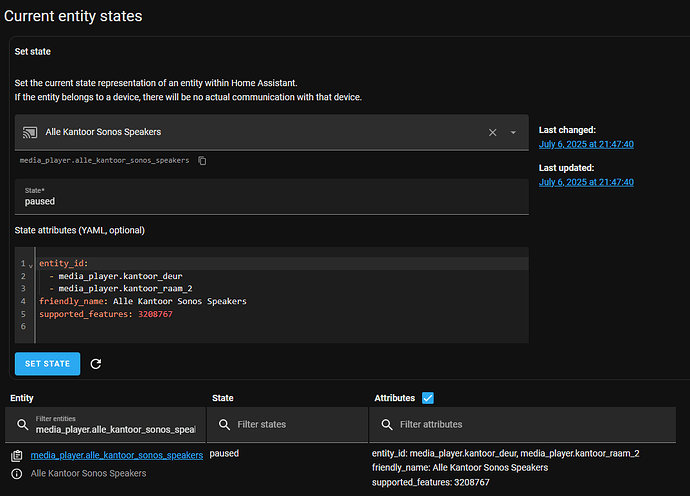Show more info via the circled i icon
The width and height of the screenshot is (690, 496).
pos(17,474)
